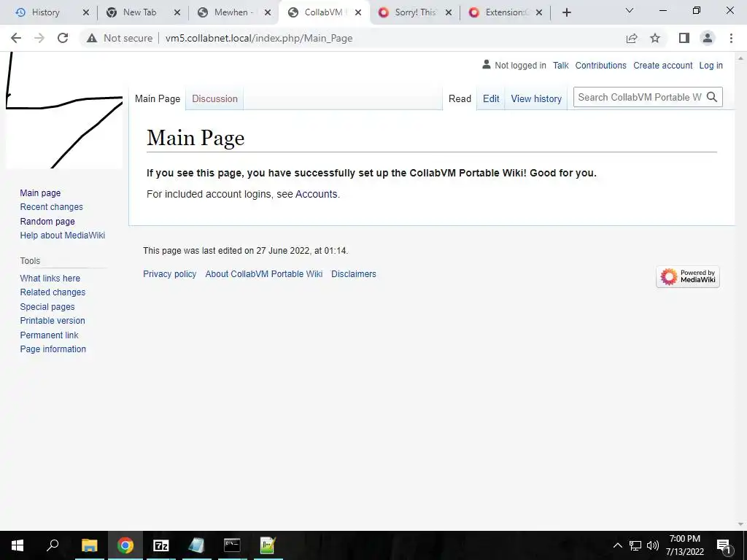Click the address bar URL

[x=259, y=38]
